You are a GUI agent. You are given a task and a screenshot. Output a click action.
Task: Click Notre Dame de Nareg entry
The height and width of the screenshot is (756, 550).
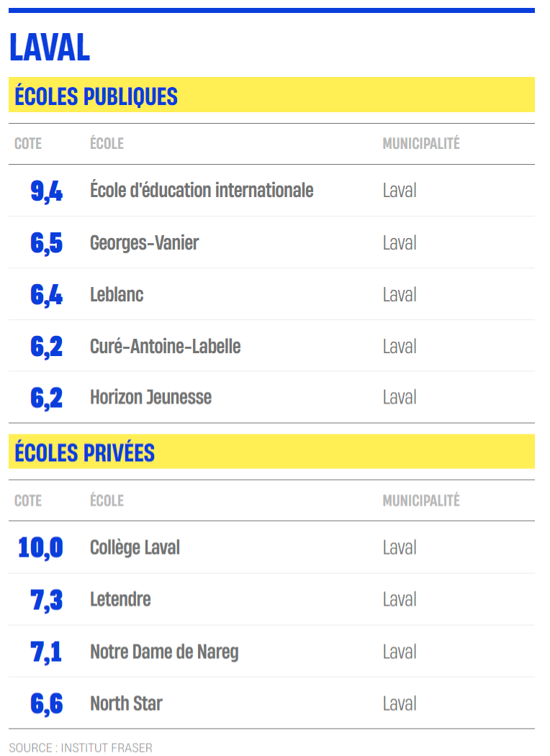[x=165, y=652]
